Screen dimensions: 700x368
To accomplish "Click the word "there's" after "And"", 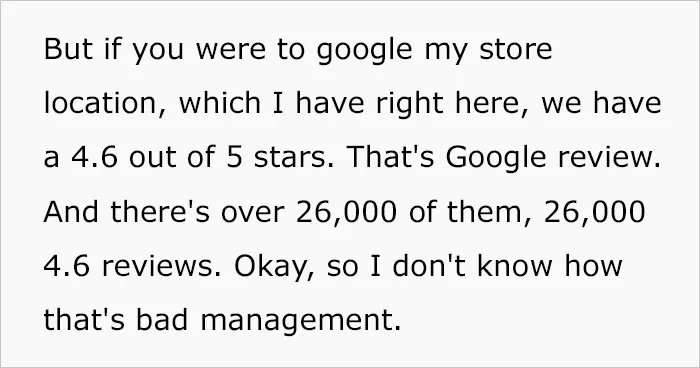I will (x=160, y=211).
